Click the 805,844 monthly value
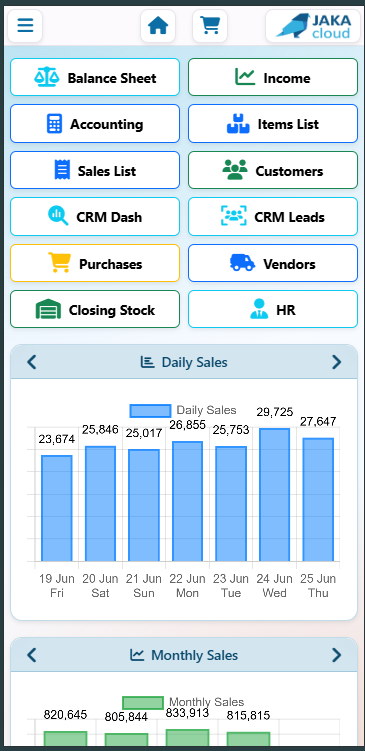365x751 pixels. tap(126, 717)
